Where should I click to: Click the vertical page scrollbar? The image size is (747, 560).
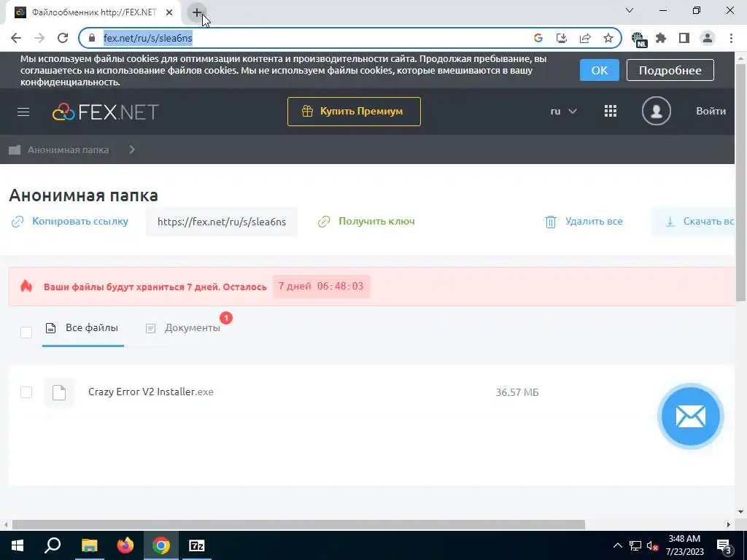click(741, 181)
